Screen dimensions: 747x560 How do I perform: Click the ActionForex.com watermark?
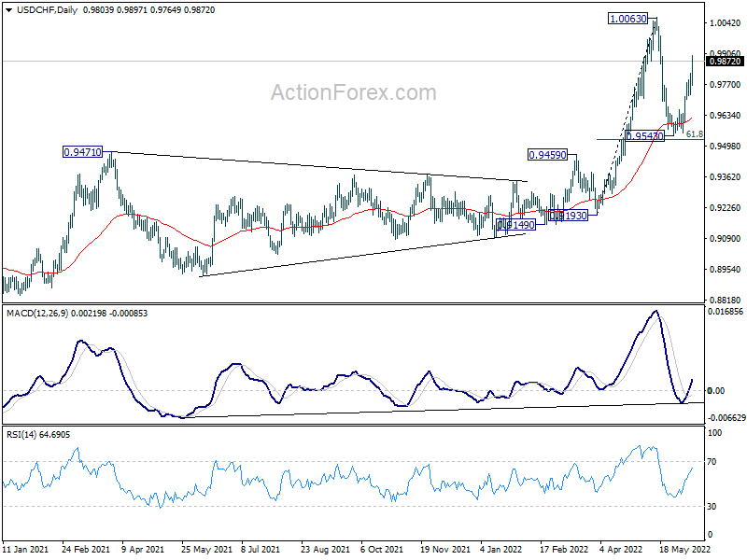354,92
